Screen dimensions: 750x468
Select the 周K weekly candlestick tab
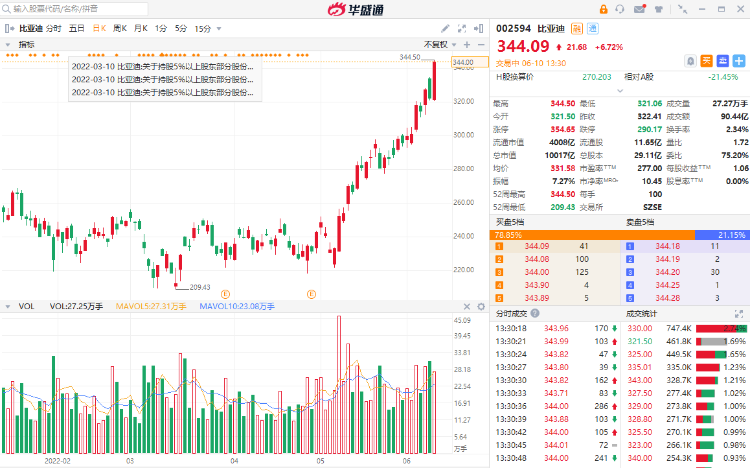click(120, 29)
